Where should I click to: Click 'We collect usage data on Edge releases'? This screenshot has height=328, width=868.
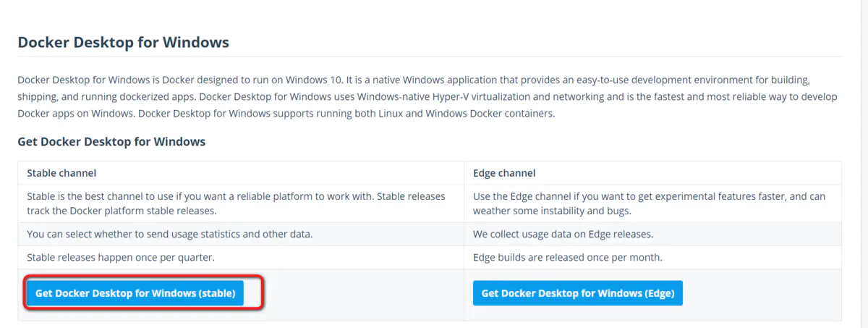(561, 235)
